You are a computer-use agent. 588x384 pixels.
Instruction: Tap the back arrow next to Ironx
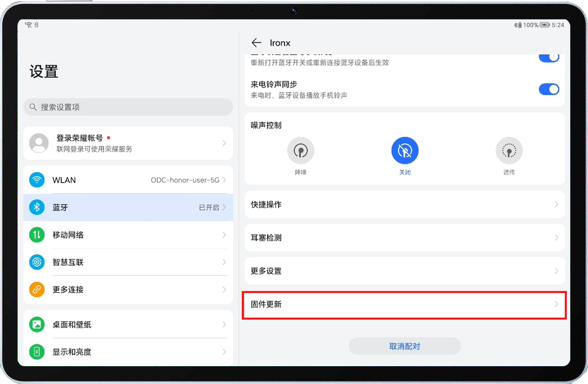click(x=256, y=43)
